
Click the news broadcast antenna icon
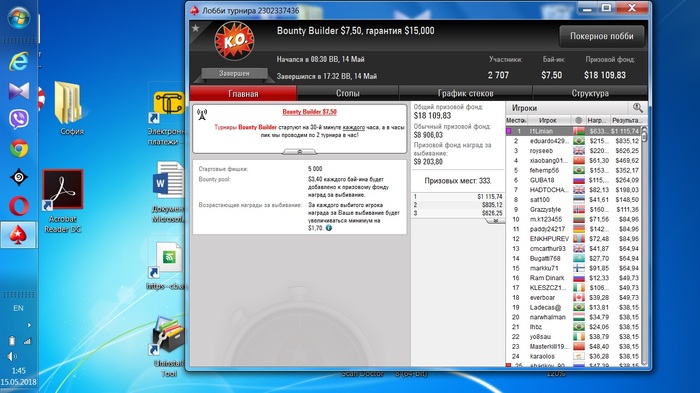[202, 115]
